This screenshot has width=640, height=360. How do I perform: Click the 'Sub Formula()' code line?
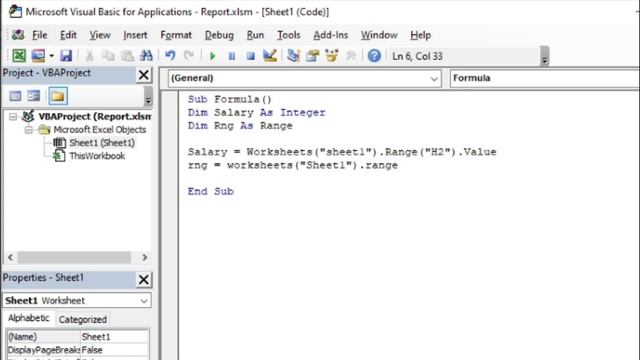[229, 99]
